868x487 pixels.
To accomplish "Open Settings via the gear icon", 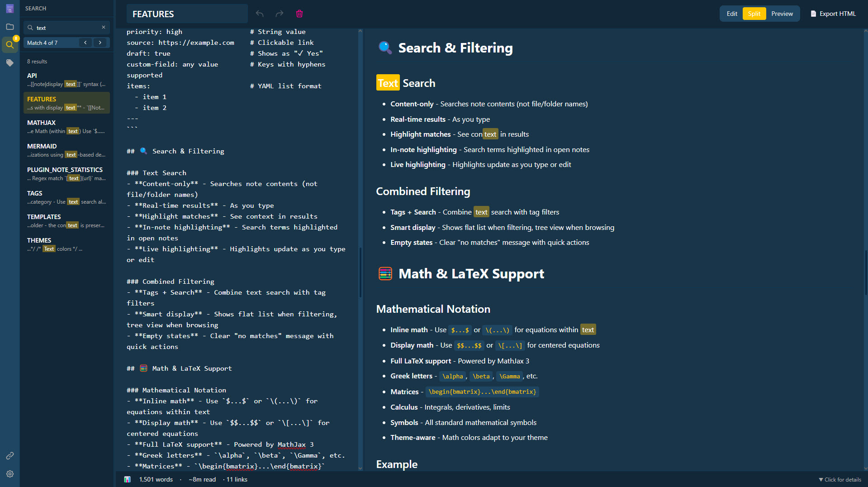I will (x=9, y=474).
